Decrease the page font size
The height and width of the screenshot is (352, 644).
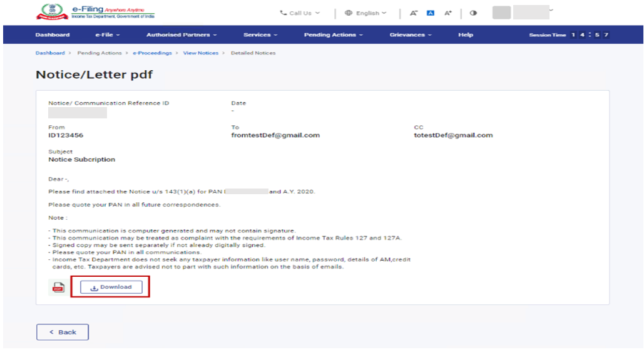(x=414, y=13)
